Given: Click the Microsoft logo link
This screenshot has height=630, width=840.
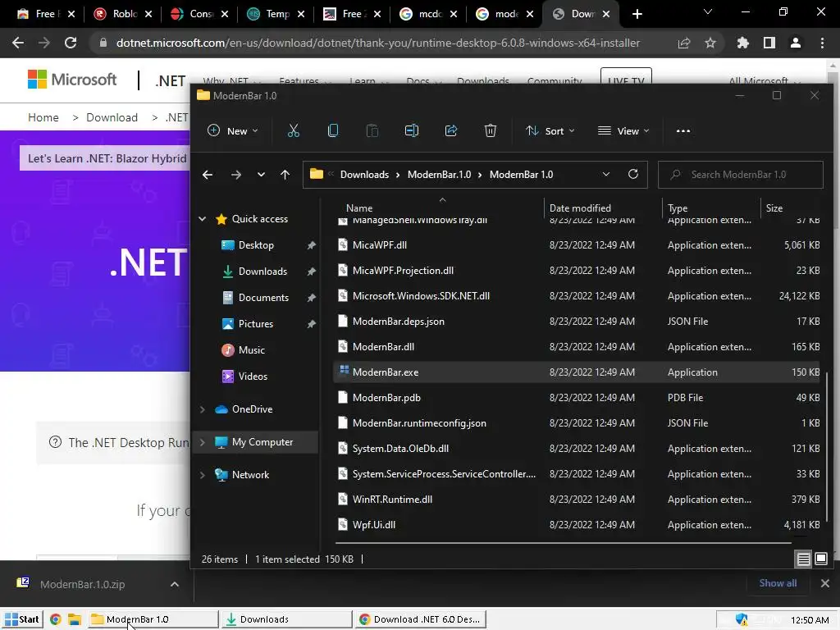Looking at the screenshot, I should [x=72, y=80].
